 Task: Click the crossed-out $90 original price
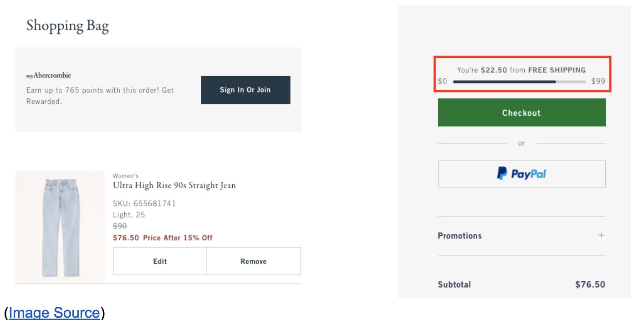click(x=120, y=226)
